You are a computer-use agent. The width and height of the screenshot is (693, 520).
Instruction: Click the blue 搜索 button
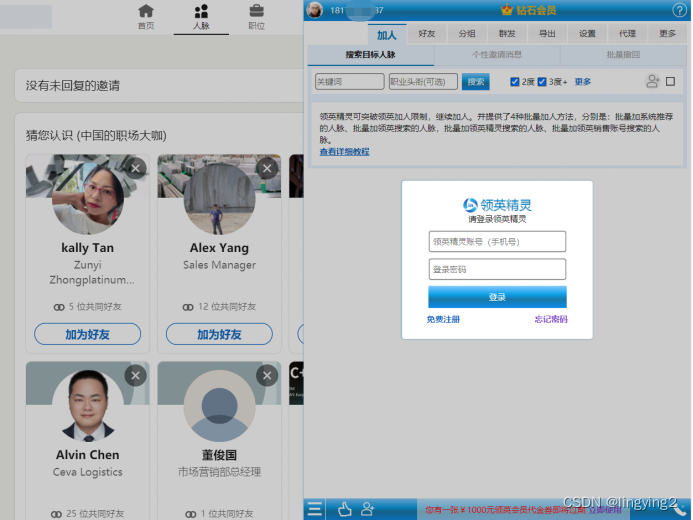[476, 82]
